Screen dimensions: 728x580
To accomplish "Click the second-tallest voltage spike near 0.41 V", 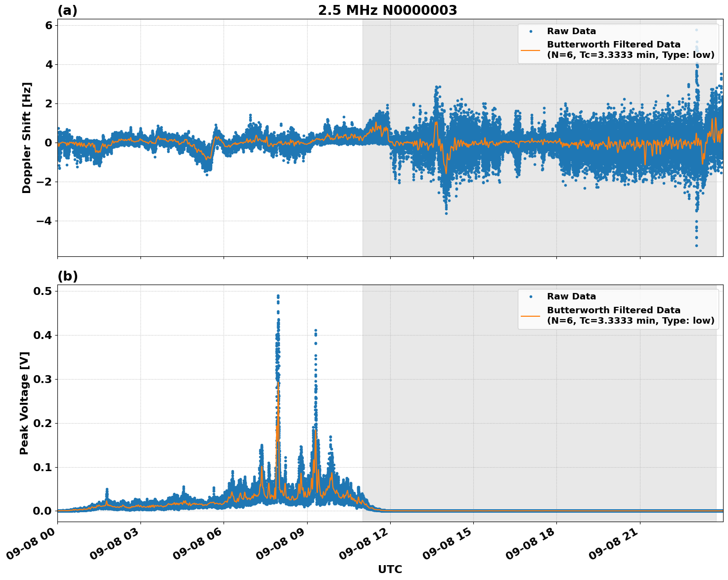I will click(316, 331).
